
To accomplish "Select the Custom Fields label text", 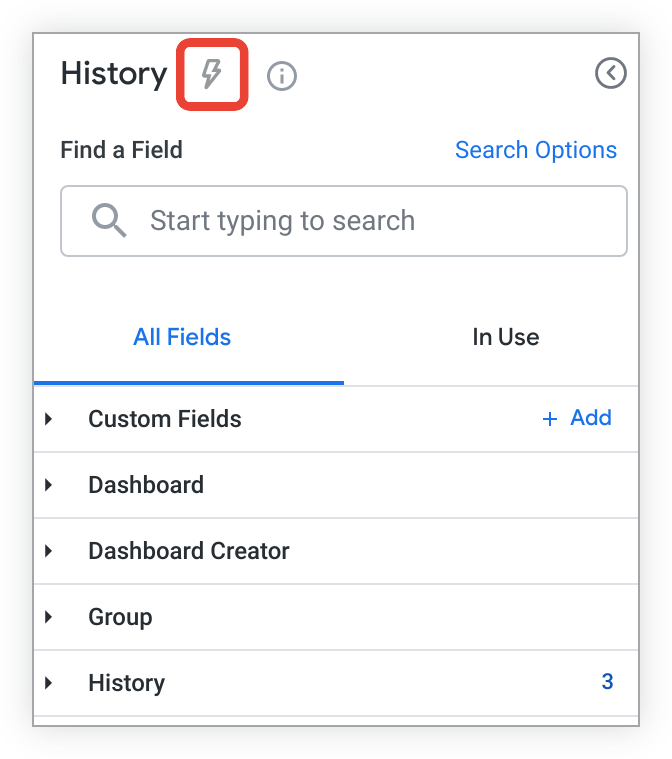I will [x=165, y=419].
